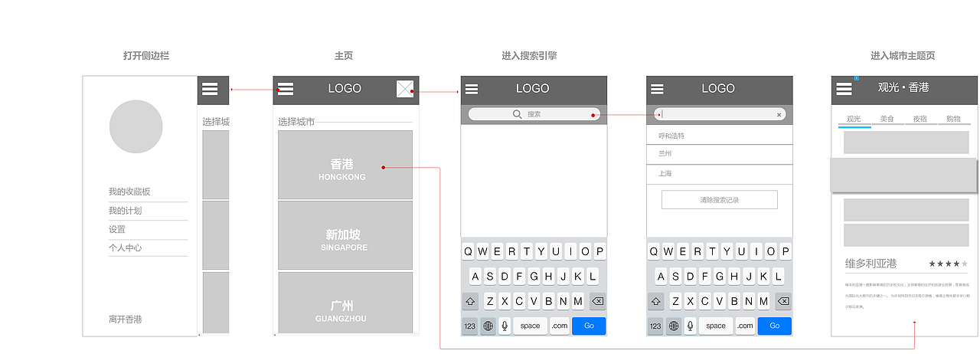This screenshot has width=980, height=354.
Task: Tap Go key on keyboard below 搜索 placeholder
Action: click(x=589, y=326)
